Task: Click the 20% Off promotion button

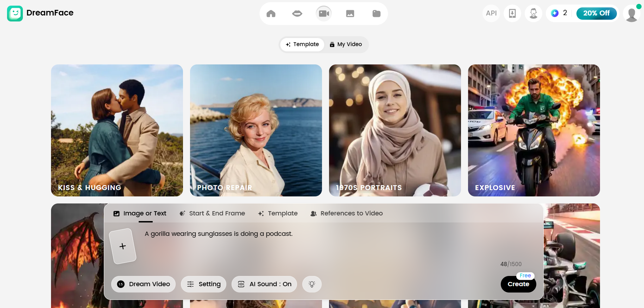Action: pyautogui.click(x=596, y=13)
